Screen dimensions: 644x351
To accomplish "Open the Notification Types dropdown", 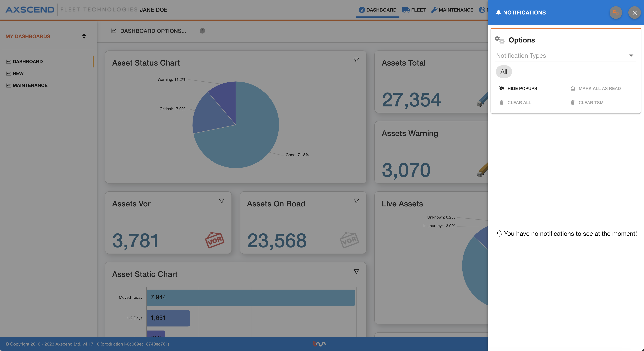I will (x=565, y=56).
